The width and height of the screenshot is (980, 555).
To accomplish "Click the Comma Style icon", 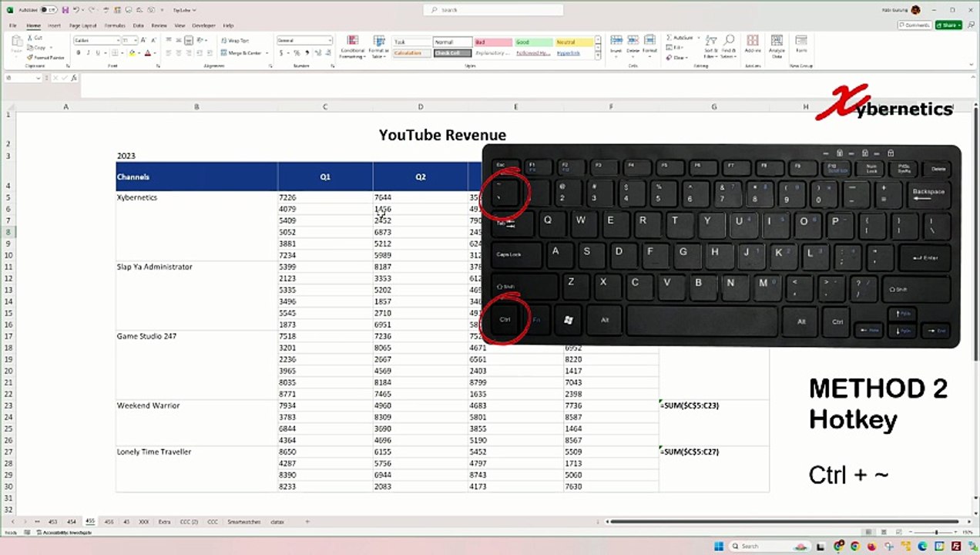I will point(307,53).
